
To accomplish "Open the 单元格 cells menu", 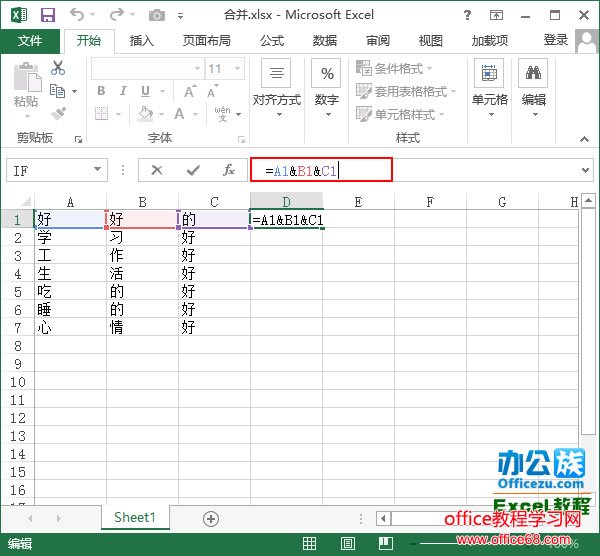I will 489,88.
